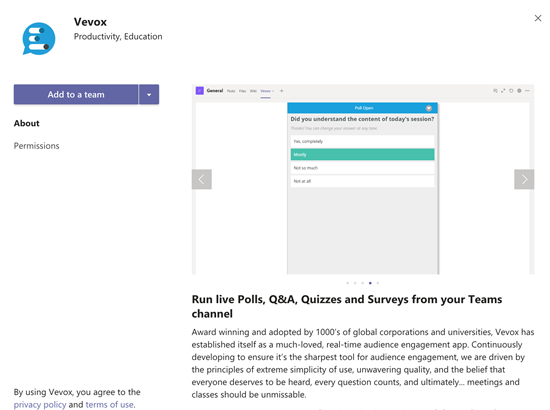Click the Vevox app title text
This screenshot has width=550, height=410.
(90, 22)
